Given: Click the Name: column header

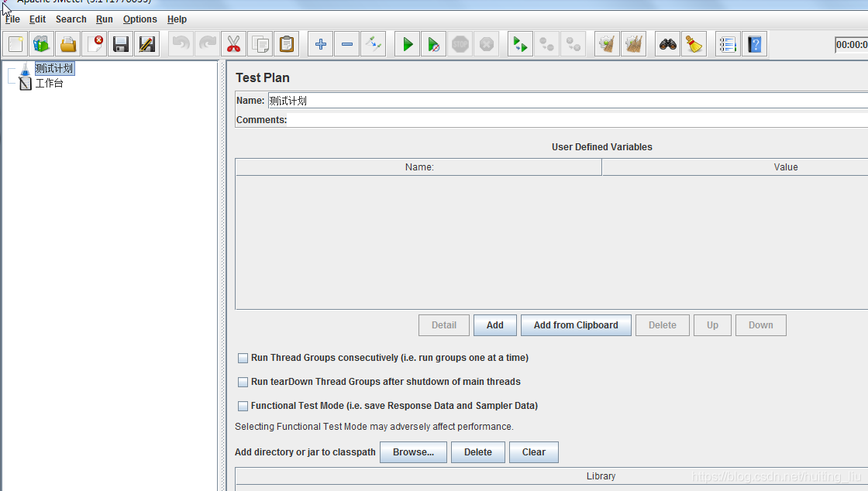Looking at the screenshot, I should click(x=419, y=167).
